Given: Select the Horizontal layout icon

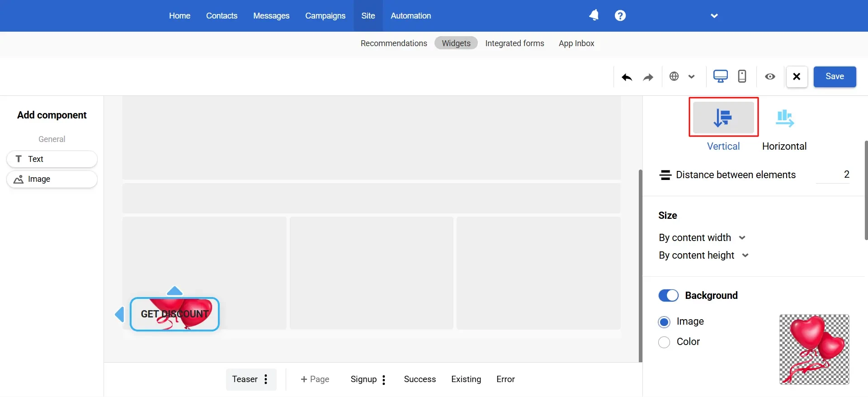Looking at the screenshot, I should pyautogui.click(x=784, y=118).
